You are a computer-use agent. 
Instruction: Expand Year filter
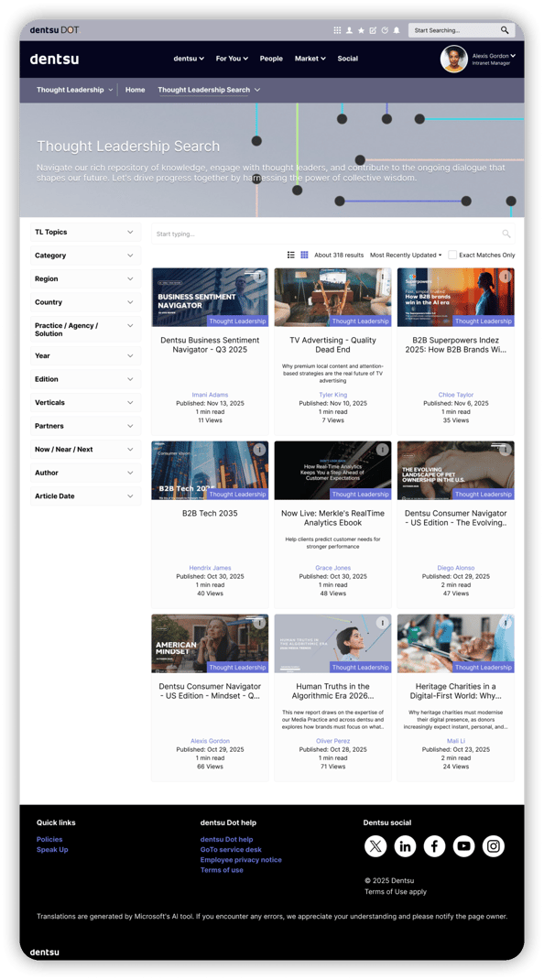pyautogui.click(x=86, y=355)
